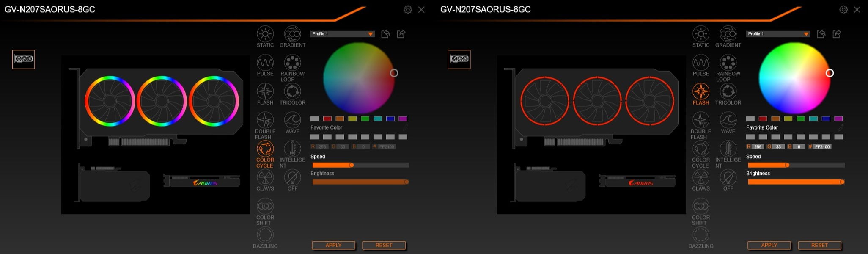868x254 pixels.
Task: Turn lighting OFF in the right window
Action: (x=728, y=177)
